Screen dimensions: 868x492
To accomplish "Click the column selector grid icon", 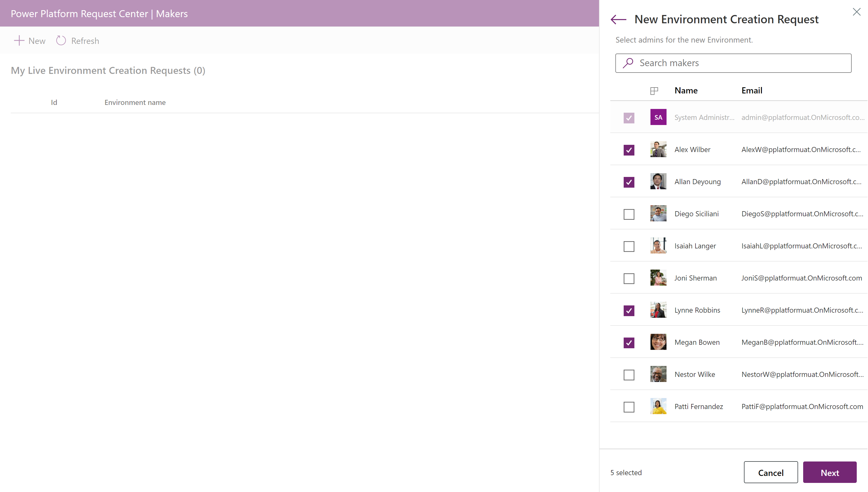I will (x=654, y=91).
